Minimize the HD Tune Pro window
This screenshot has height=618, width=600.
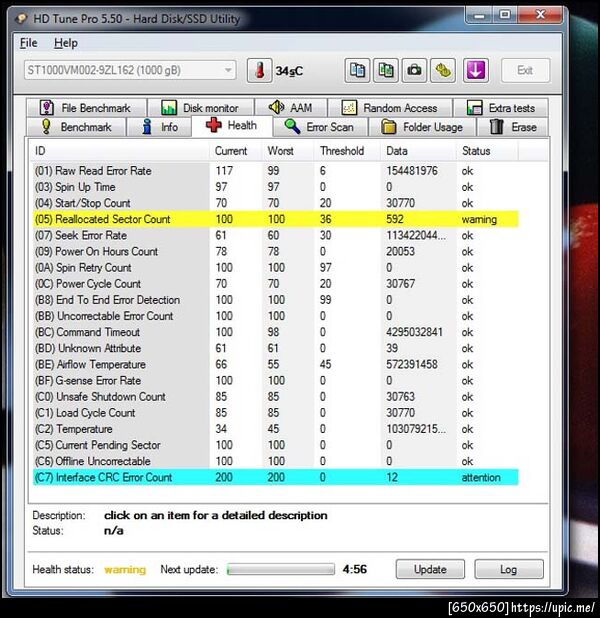pyautogui.click(x=479, y=16)
